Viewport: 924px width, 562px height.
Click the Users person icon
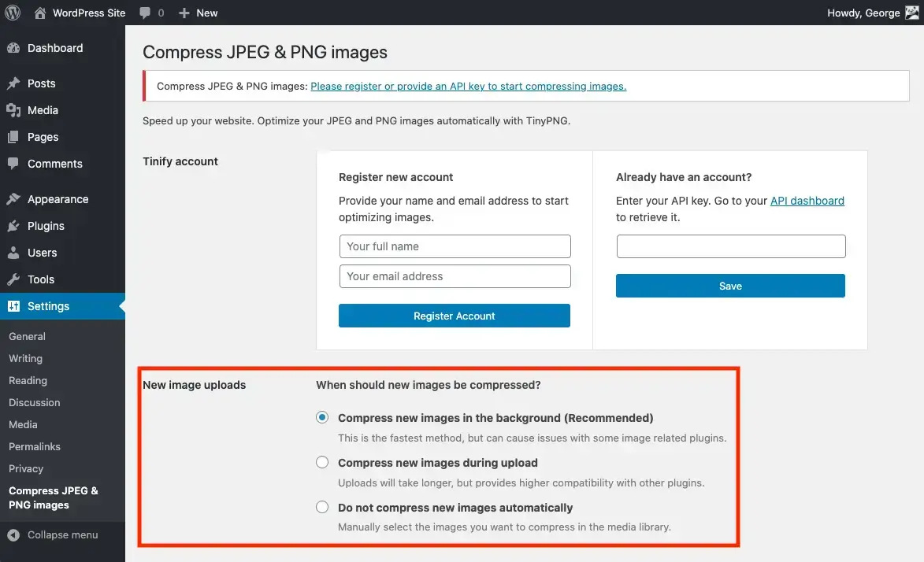(13, 253)
